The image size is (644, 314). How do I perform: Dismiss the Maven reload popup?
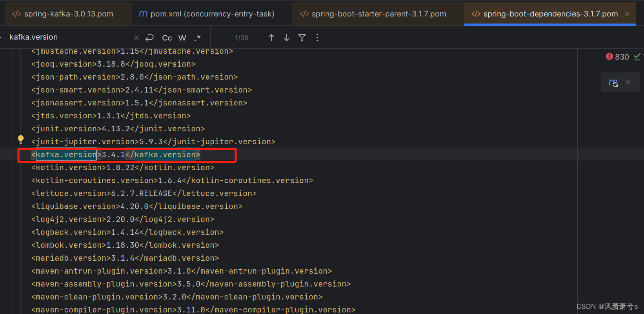click(628, 82)
